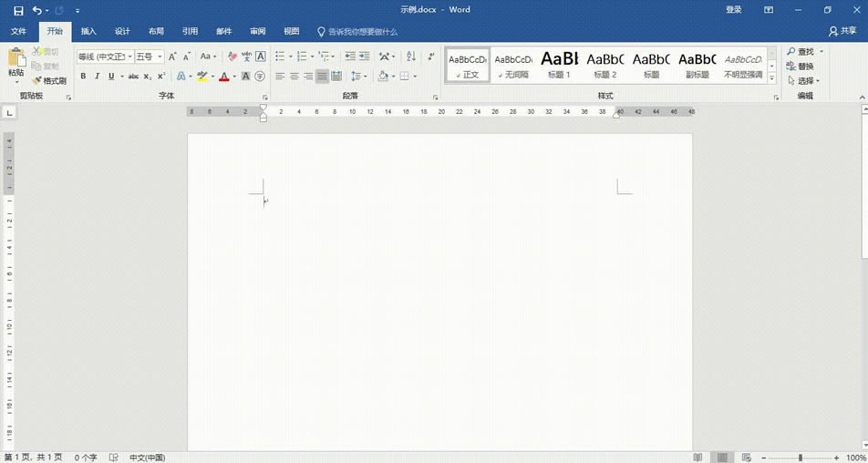Open the phonetic guide (wén) icon
Viewport: 868px width, 463px height.
coord(246,57)
